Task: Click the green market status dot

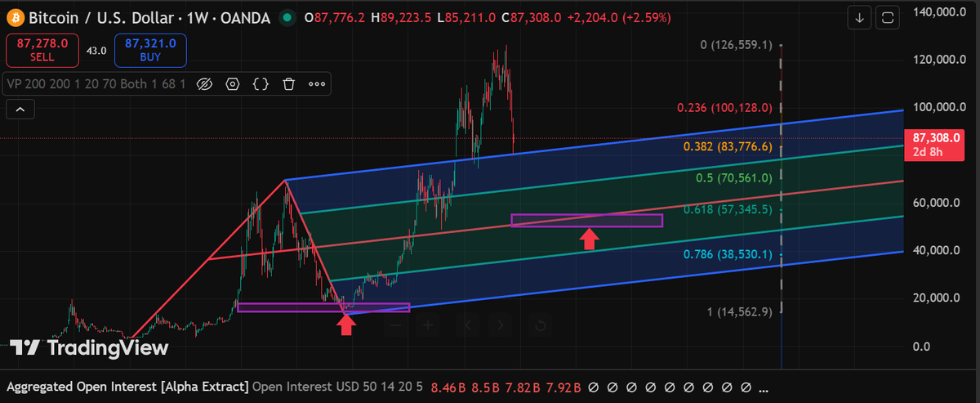Action: [x=287, y=17]
